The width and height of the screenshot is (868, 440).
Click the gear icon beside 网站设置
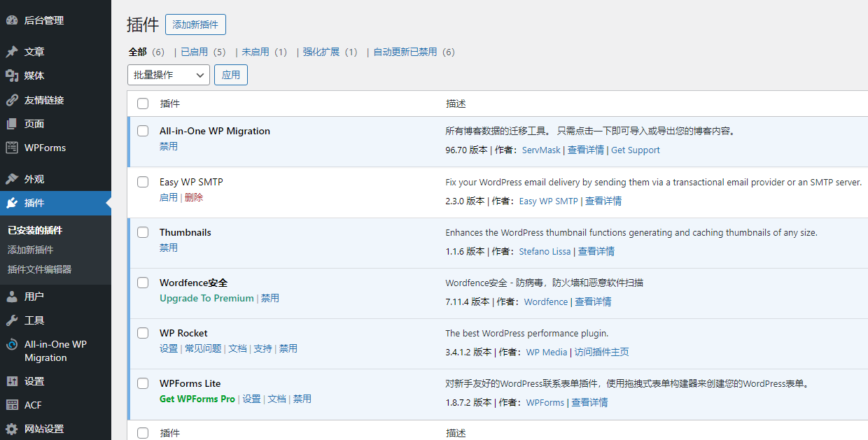[12, 429]
